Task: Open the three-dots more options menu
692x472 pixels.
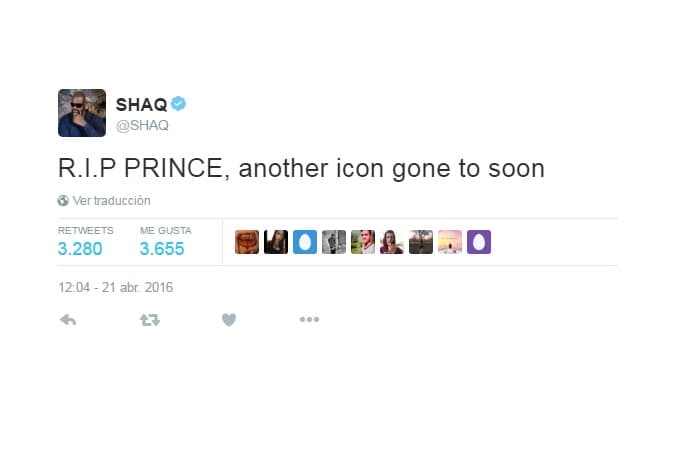Action: coord(309,319)
